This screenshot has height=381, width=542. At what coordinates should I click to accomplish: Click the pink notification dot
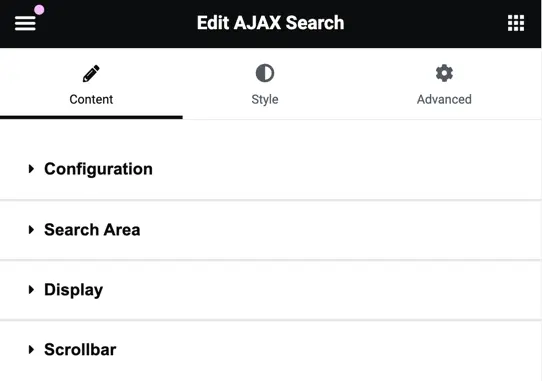click(x=39, y=10)
